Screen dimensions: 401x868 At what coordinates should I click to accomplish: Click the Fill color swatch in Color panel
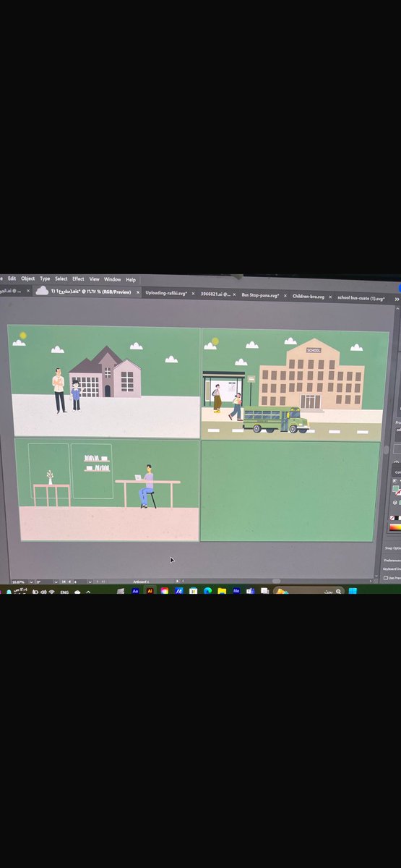point(395,489)
